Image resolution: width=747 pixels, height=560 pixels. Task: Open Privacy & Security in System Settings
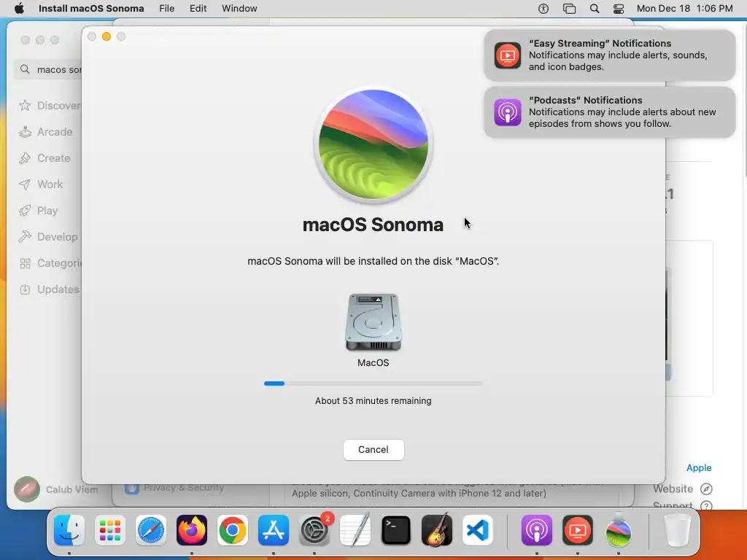(x=174, y=488)
